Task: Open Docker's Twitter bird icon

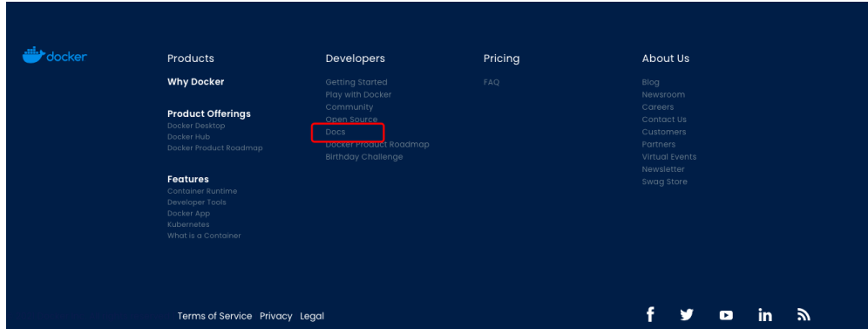Action: click(x=687, y=314)
